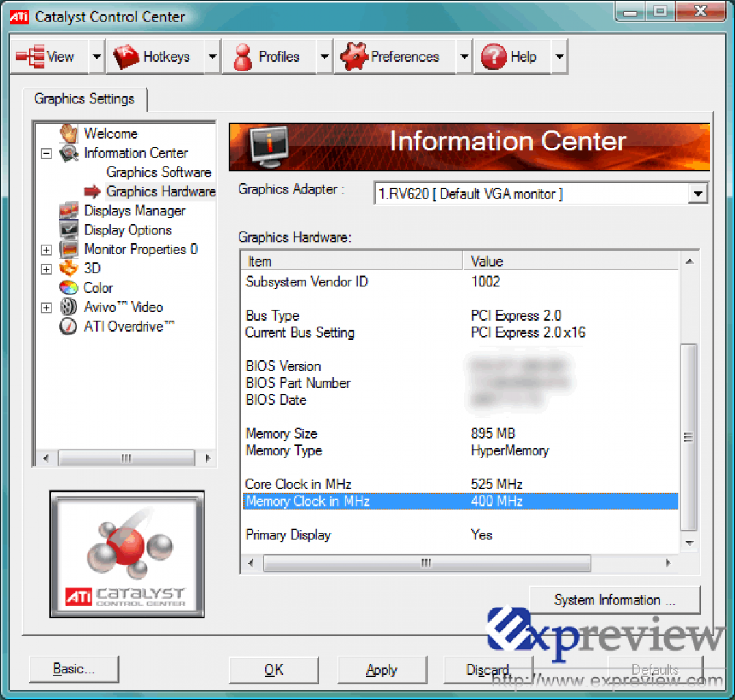Image resolution: width=735 pixels, height=700 pixels.
Task: Click the Apply button
Action: (382, 669)
